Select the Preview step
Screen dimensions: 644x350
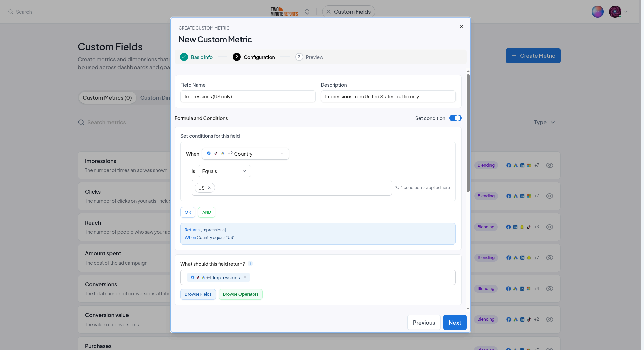click(309, 57)
